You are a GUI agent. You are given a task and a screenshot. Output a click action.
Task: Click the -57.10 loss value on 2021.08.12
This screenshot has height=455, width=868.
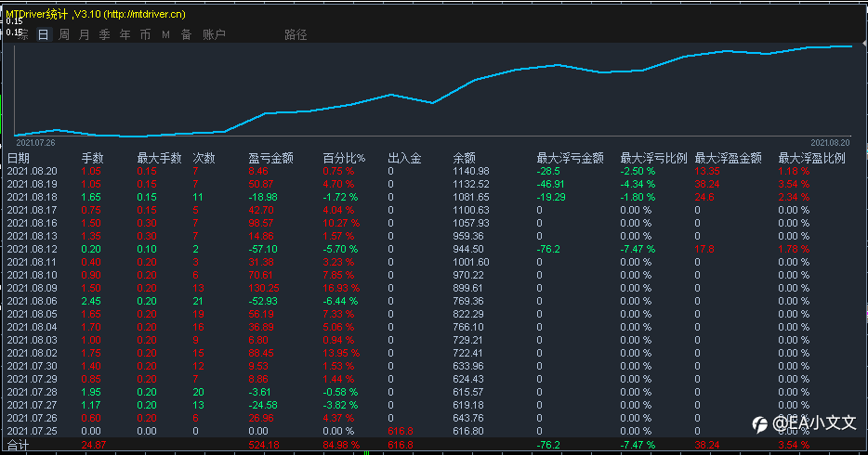point(263,250)
